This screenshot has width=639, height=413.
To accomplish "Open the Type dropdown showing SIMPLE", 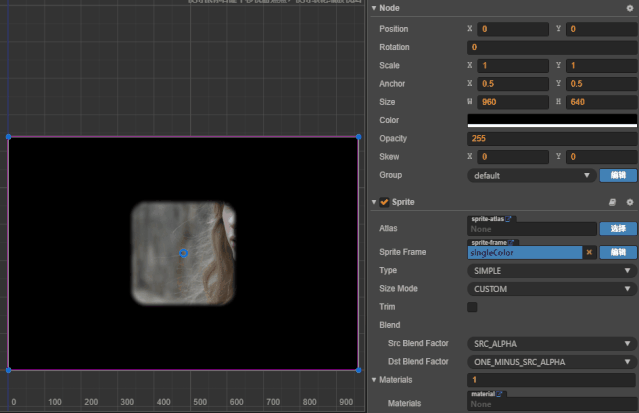I will [x=552, y=271].
